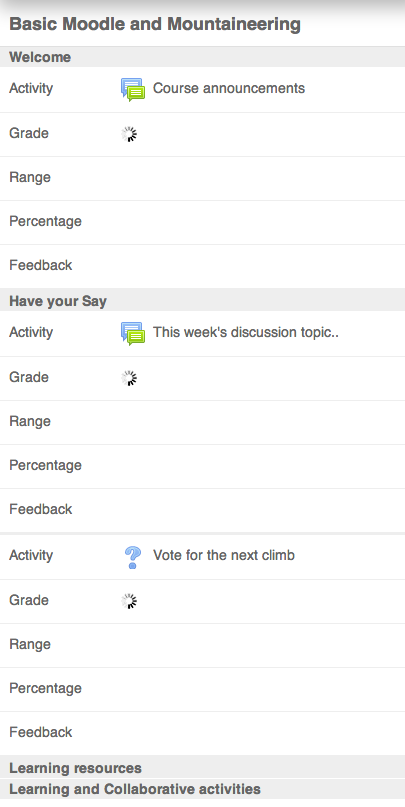The height and width of the screenshot is (807, 405).
Task: Click the Range label in the Welcome section
Action: 30,178
